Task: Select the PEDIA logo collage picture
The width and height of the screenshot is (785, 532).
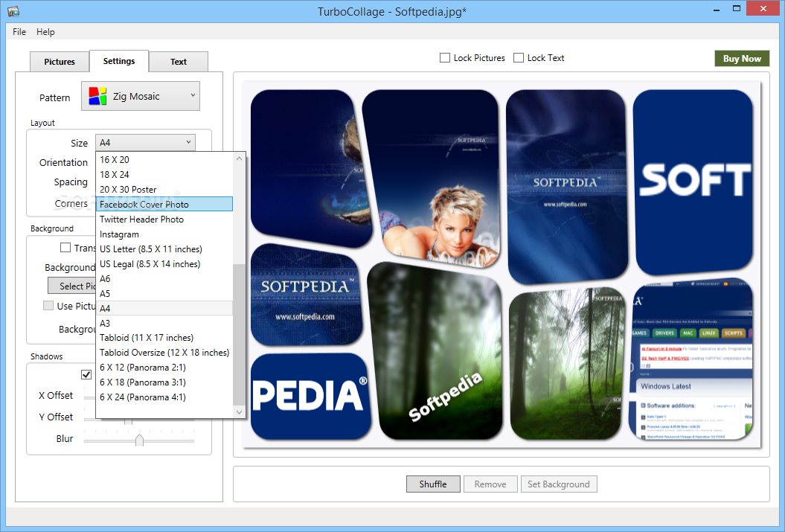Action: pos(310,395)
